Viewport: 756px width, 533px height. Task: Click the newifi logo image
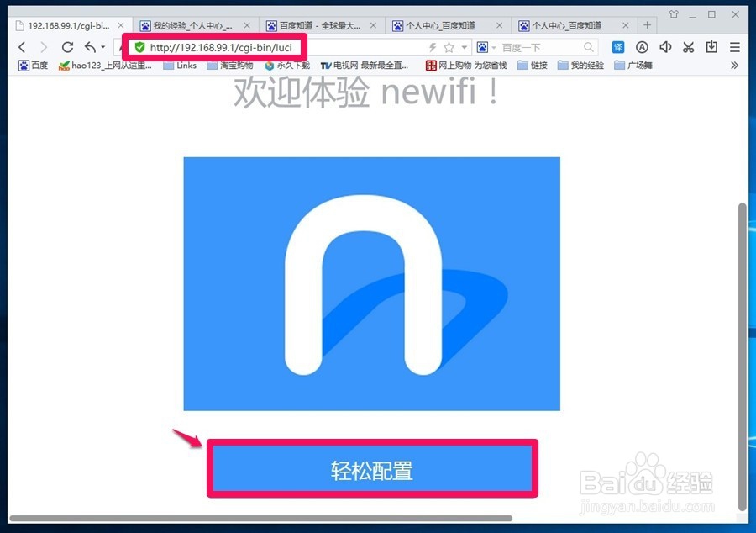pyautogui.click(x=372, y=283)
